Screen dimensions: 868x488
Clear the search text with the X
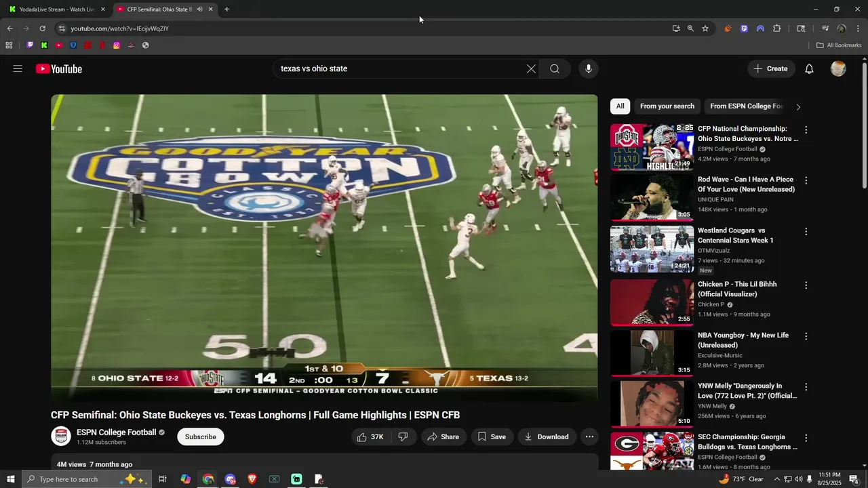[x=531, y=68]
